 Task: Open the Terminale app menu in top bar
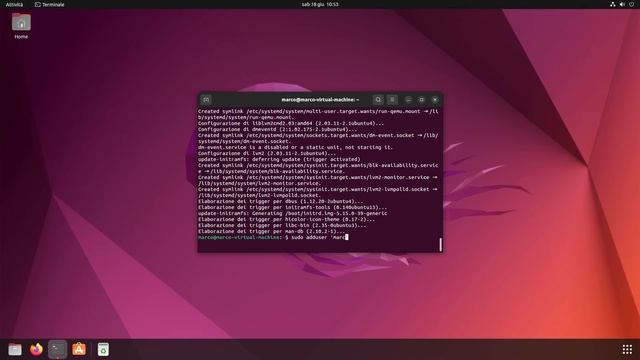click(49, 4)
